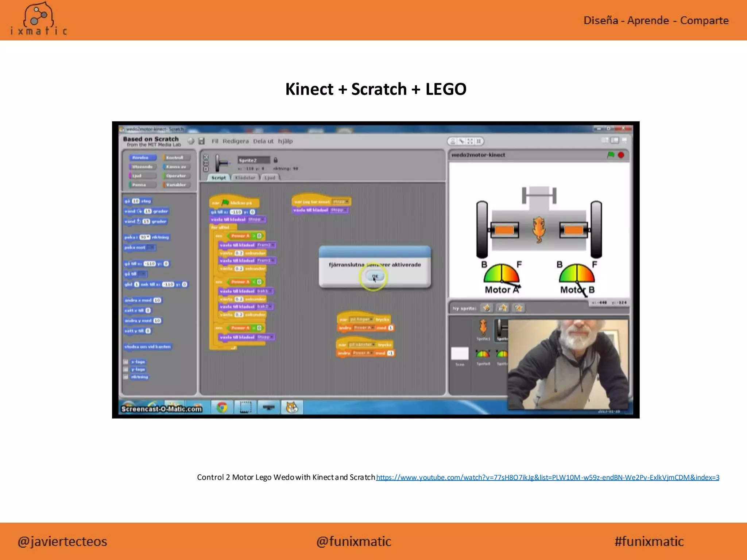This screenshot has height=560, width=747.
Task: Set 'don't rotate' rotation style button
Action: click(x=206, y=169)
